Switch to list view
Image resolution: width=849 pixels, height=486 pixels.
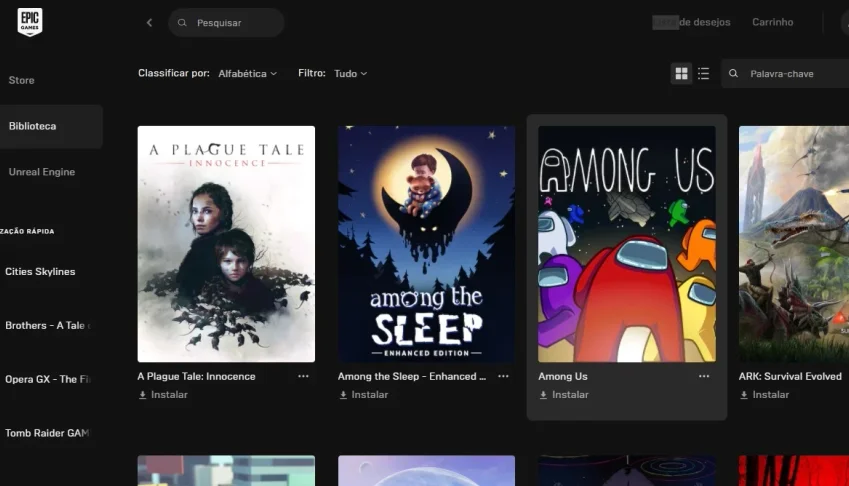pos(703,74)
